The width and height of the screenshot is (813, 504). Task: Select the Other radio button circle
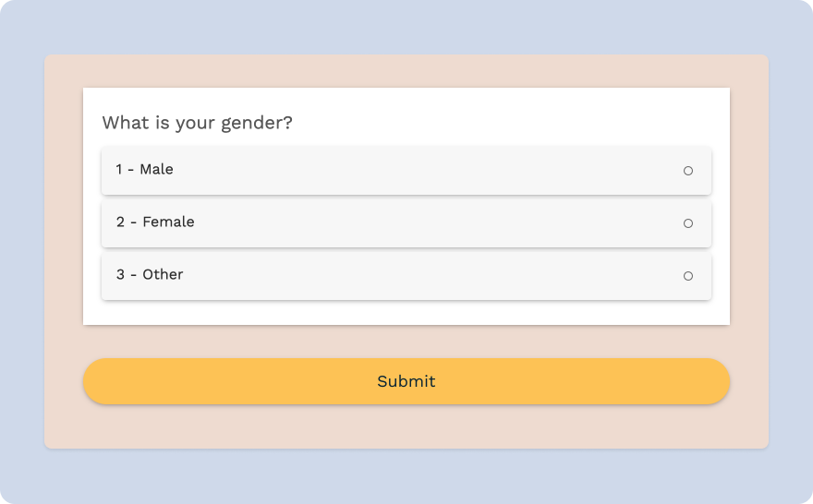point(687,276)
